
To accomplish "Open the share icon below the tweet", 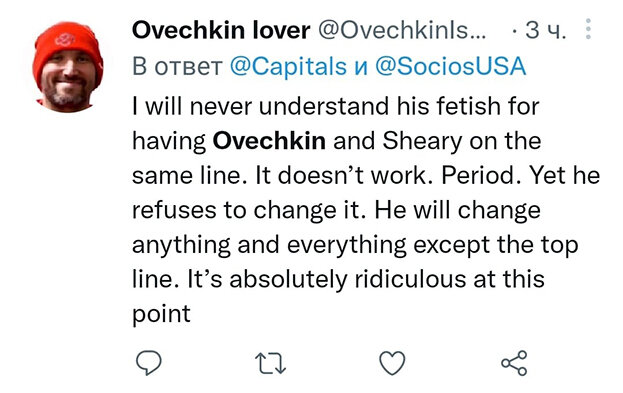I will pyautogui.click(x=514, y=363).
